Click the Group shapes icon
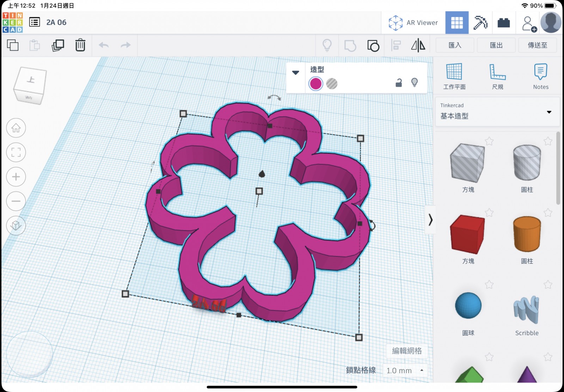 pyautogui.click(x=350, y=45)
